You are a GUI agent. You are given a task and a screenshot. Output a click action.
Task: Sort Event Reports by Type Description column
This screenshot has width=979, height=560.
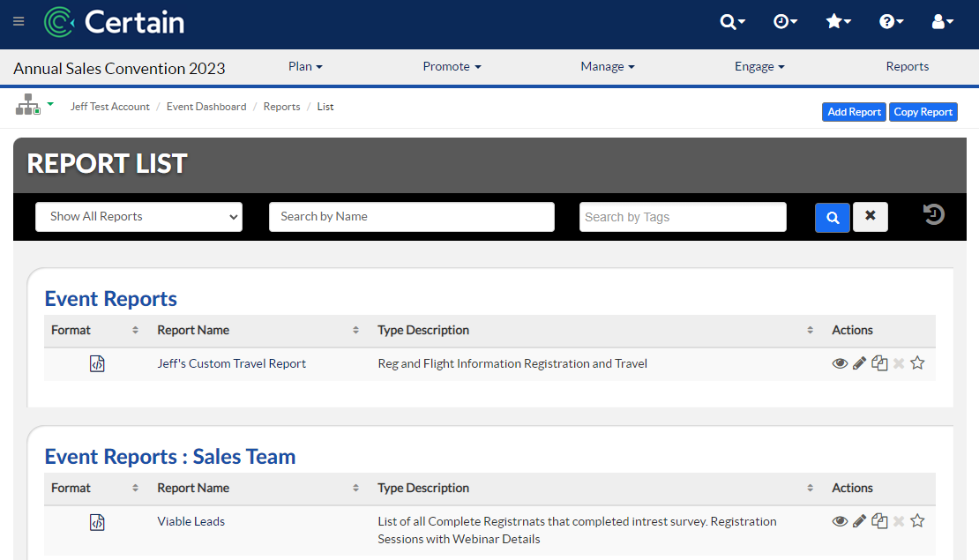point(810,330)
